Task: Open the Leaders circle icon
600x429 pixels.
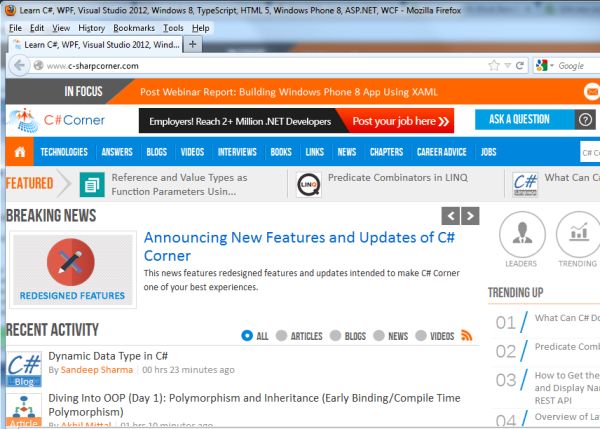Action: 522,235
